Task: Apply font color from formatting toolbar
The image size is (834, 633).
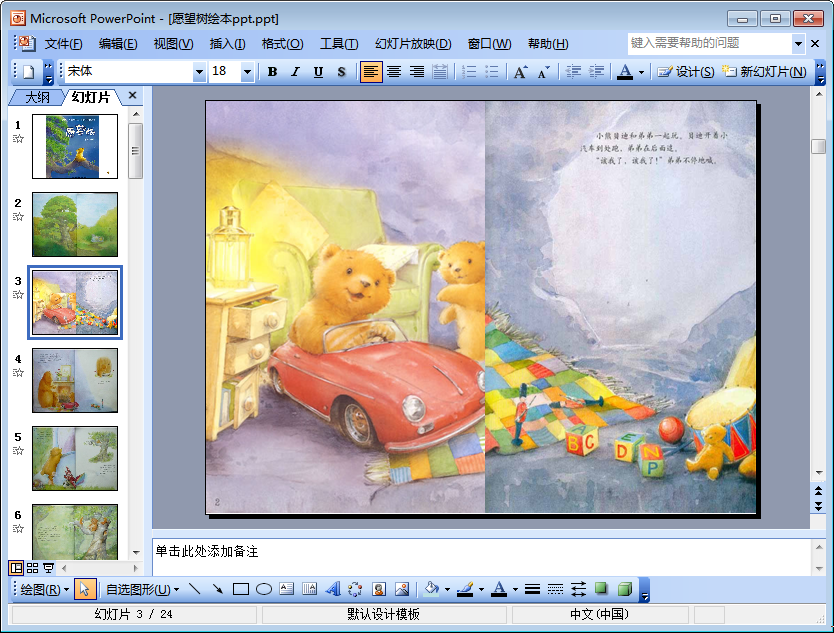Action: tap(625, 71)
